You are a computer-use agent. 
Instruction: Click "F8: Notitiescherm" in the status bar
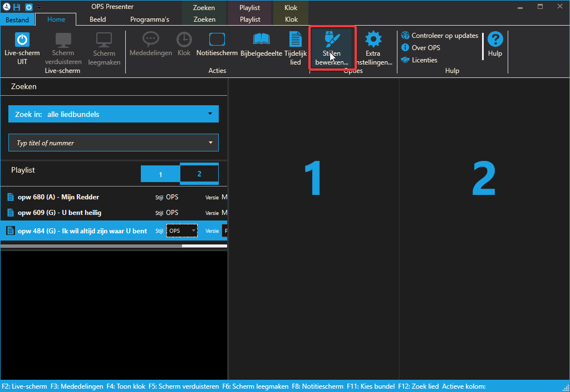[318, 386]
